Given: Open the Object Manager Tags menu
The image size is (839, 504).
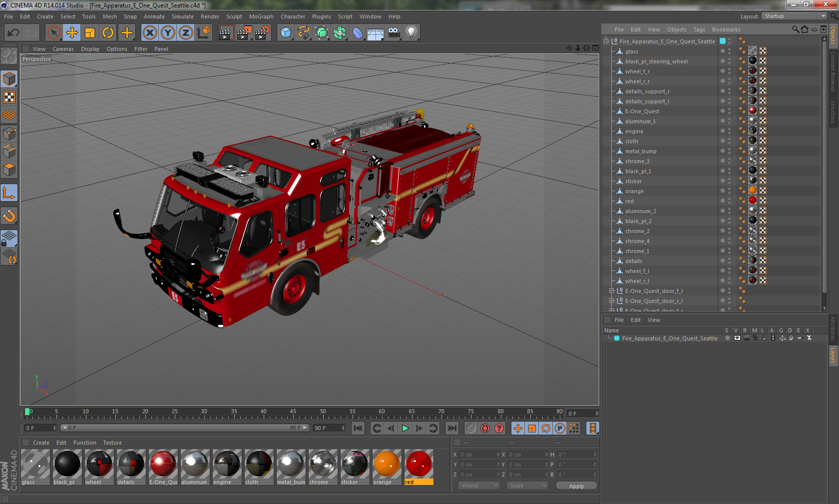Looking at the screenshot, I should (699, 29).
